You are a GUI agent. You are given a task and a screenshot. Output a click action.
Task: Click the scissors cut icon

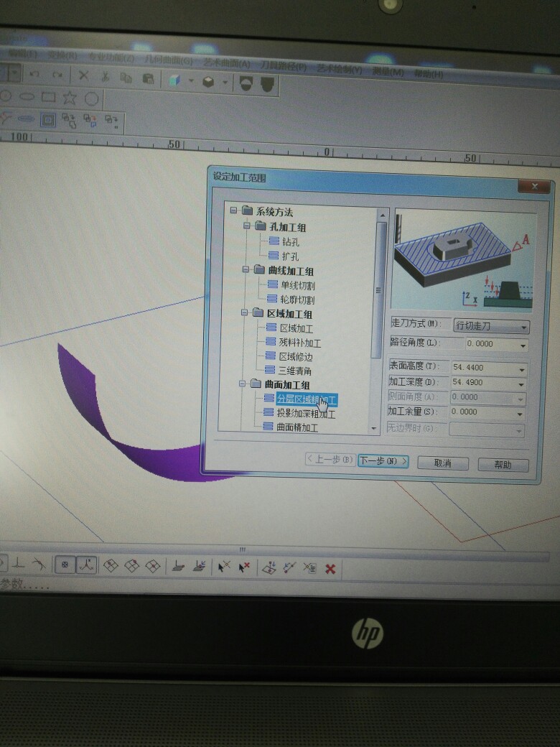(106, 76)
